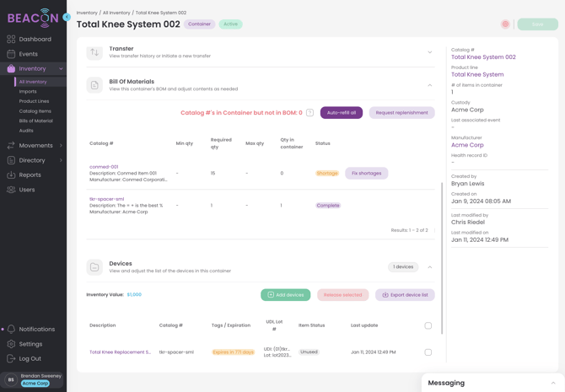Click the Unused item status badge
The image size is (565, 392).
point(309,352)
